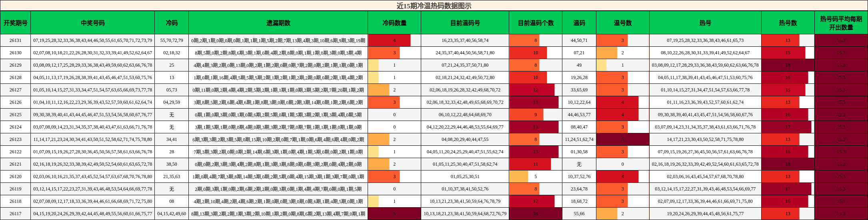The image size is (868, 220).
Task: Click the 热号码平均每期开出数量 header
Action: [841, 23]
